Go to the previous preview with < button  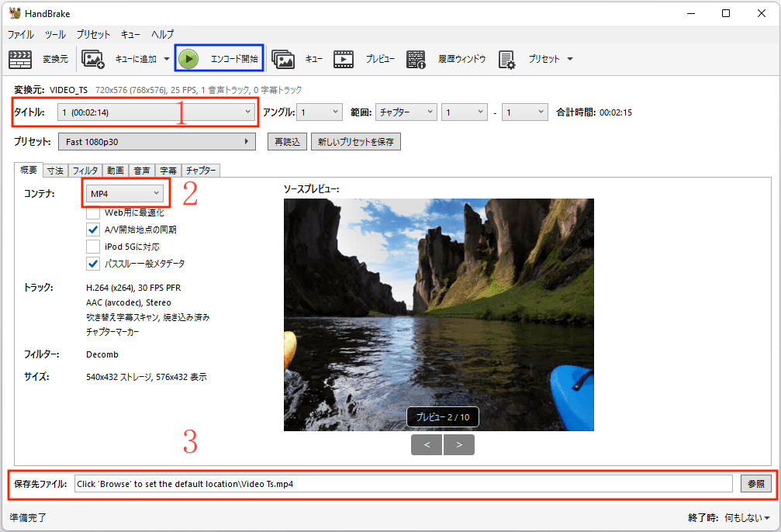pos(427,445)
